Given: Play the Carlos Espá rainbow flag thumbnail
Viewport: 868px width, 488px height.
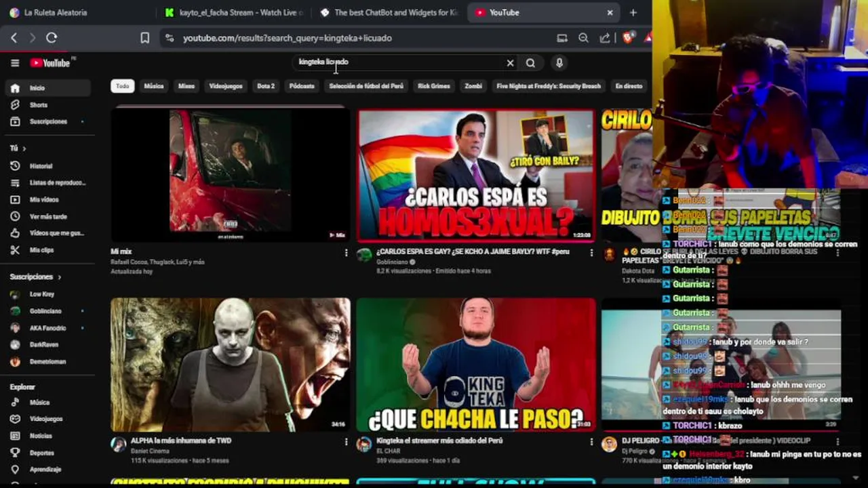Looking at the screenshot, I should [476, 176].
